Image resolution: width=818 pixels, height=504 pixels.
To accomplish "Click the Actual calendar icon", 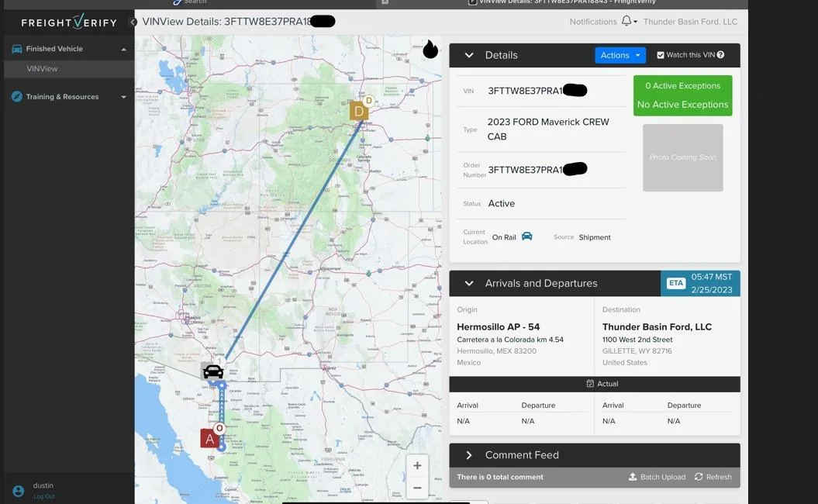I will point(590,384).
